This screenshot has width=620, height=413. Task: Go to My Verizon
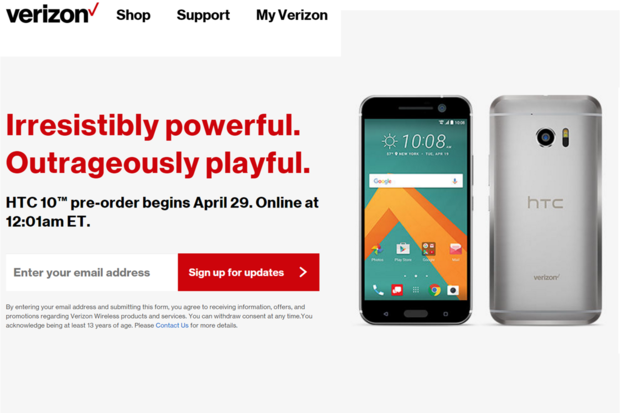click(x=292, y=15)
